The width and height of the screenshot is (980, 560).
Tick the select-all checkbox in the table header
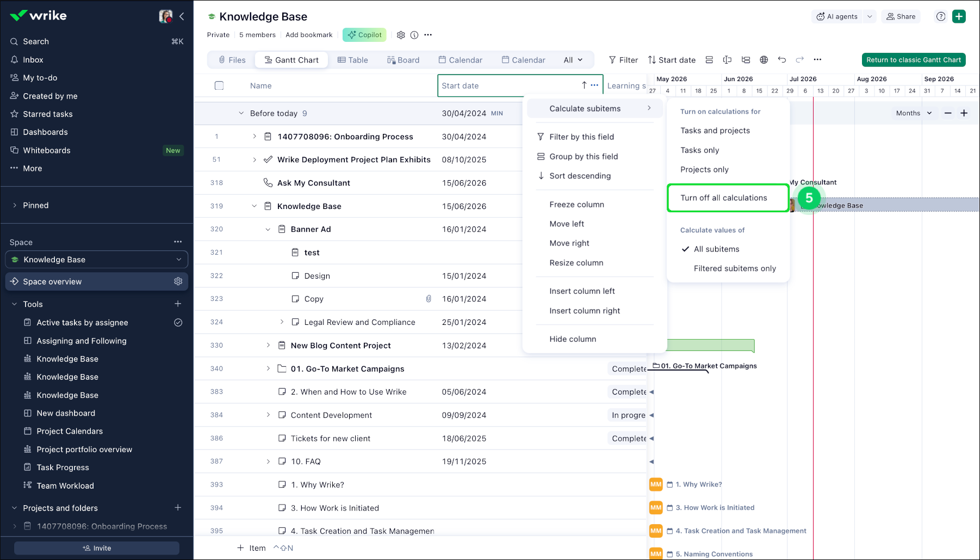219,85
